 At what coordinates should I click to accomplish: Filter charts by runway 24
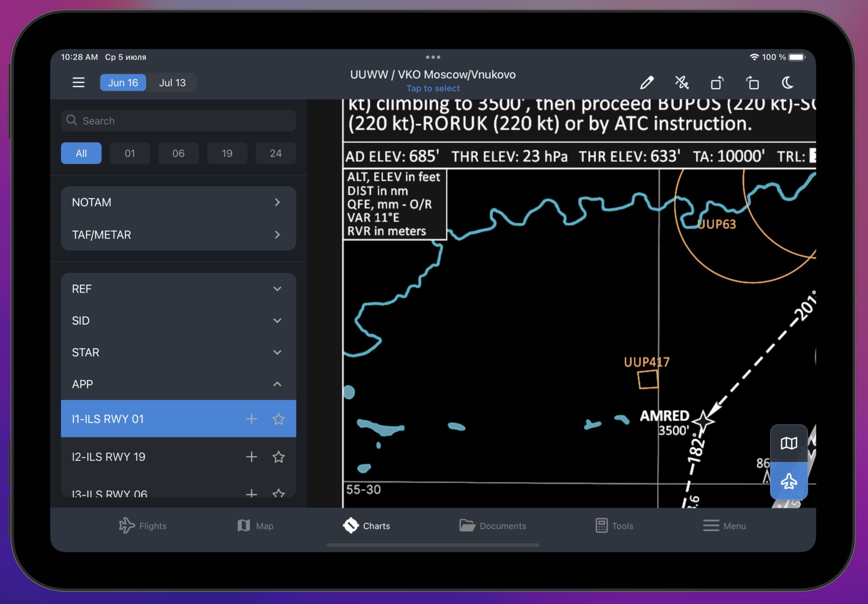[276, 153]
